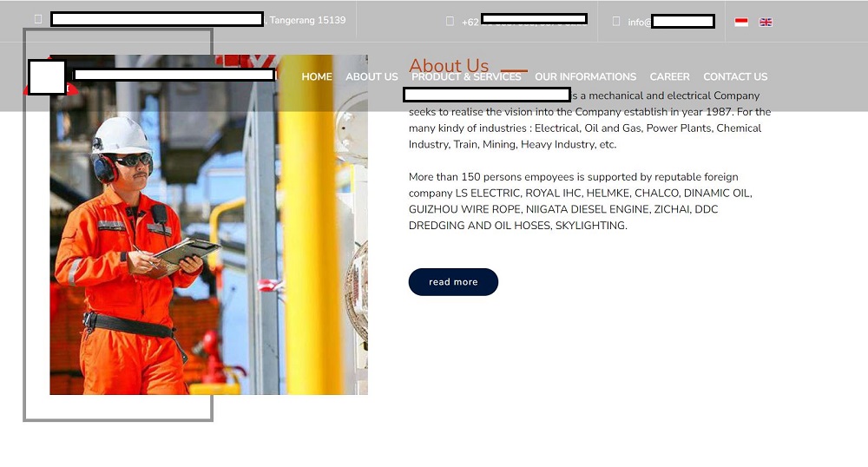Navigate to the CAREER page
This screenshot has height=467, width=868.
tap(669, 77)
